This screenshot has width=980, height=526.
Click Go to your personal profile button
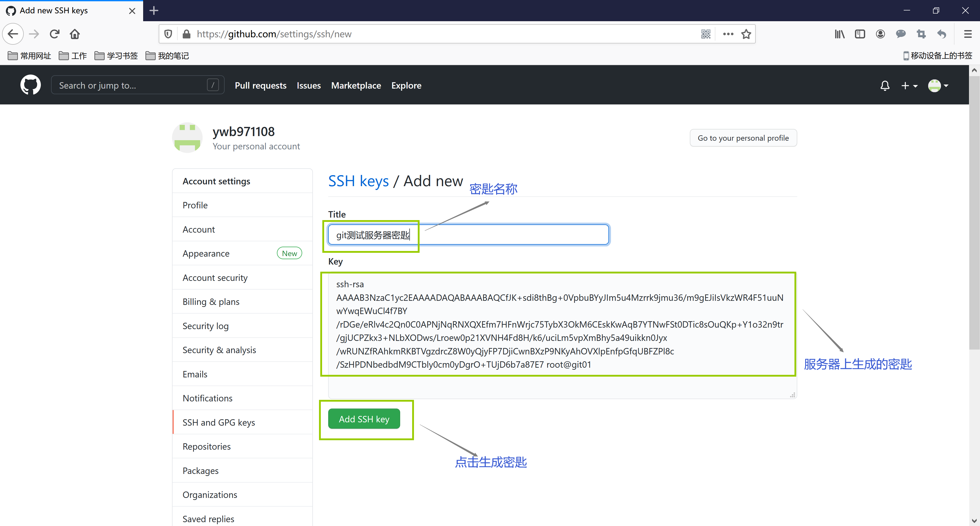pyautogui.click(x=743, y=138)
